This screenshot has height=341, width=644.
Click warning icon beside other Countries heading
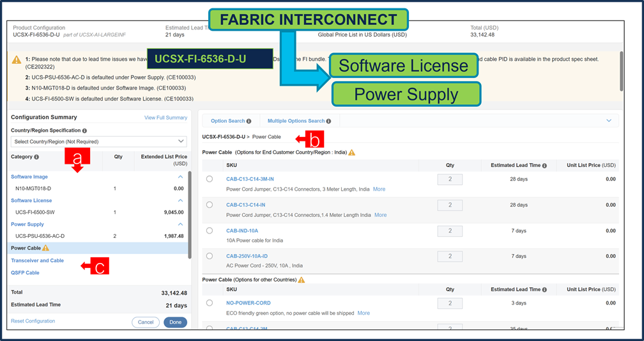302,280
